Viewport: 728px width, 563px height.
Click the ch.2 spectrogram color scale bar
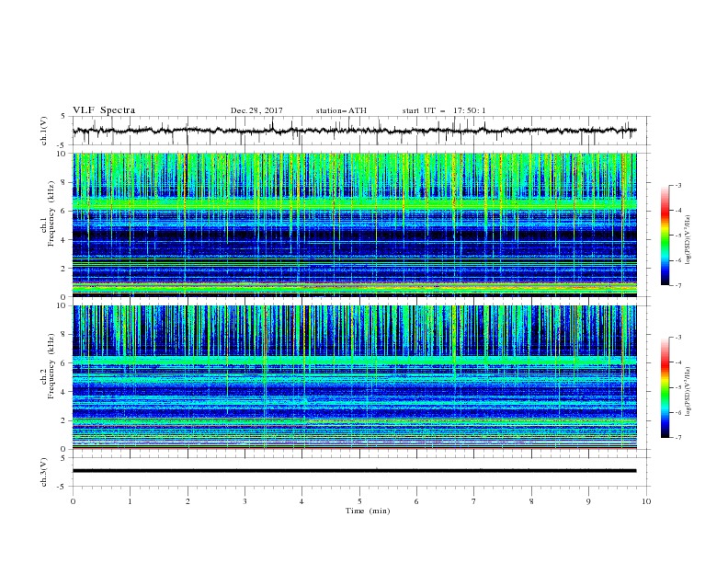click(665, 387)
